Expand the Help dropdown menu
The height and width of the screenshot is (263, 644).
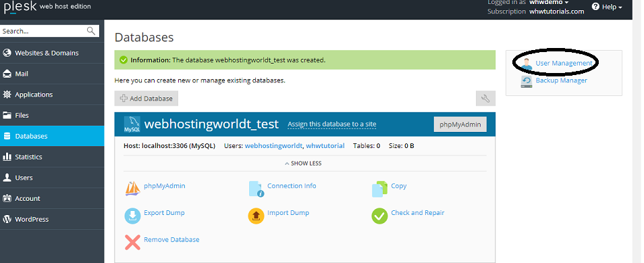click(x=607, y=7)
